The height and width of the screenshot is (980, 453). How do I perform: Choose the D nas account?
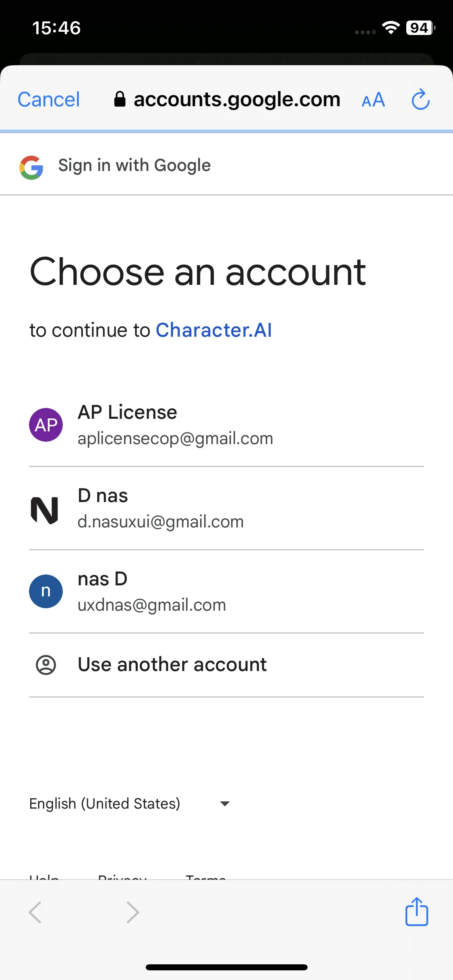(x=226, y=509)
